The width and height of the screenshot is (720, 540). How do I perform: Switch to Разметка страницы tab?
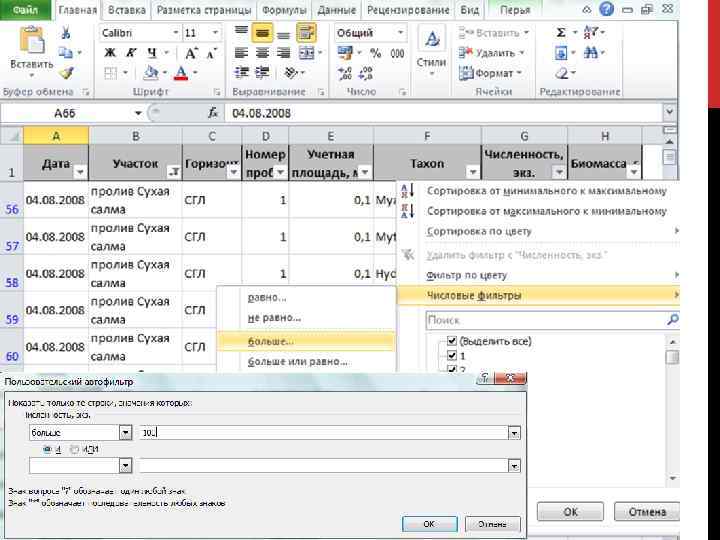[x=203, y=10]
